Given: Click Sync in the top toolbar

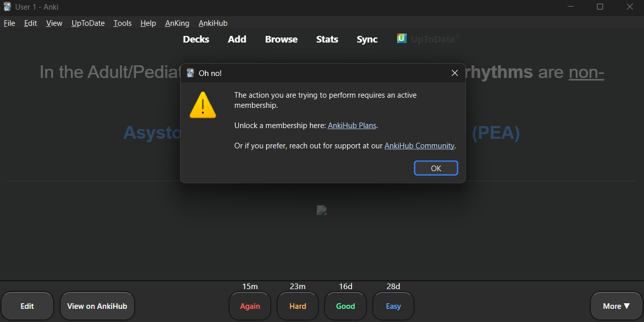Looking at the screenshot, I should click(x=367, y=39).
